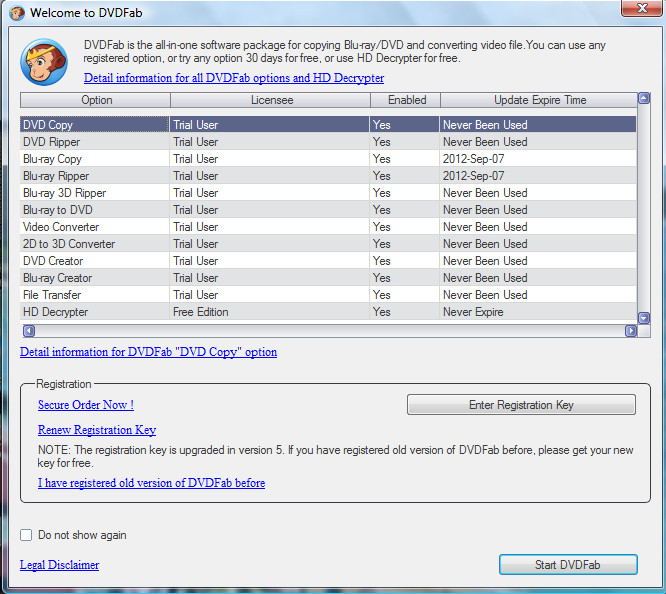Viewport: 666px width, 594px height.
Task: Sort by the Option column header
Action: [x=96, y=100]
